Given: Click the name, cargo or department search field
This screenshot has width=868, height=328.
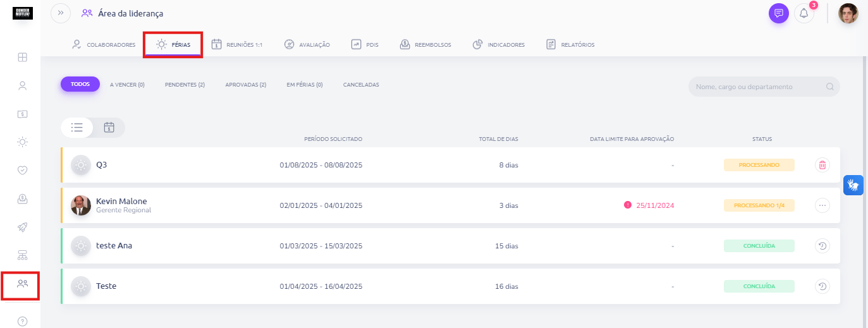Looking at the screenshot, I should pyautogui.click(x=764, y=87).
